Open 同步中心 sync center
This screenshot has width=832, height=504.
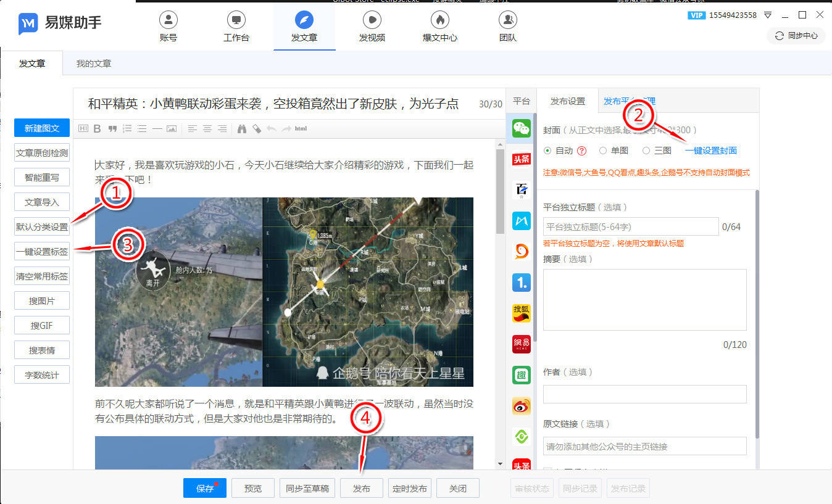(796, 36)
